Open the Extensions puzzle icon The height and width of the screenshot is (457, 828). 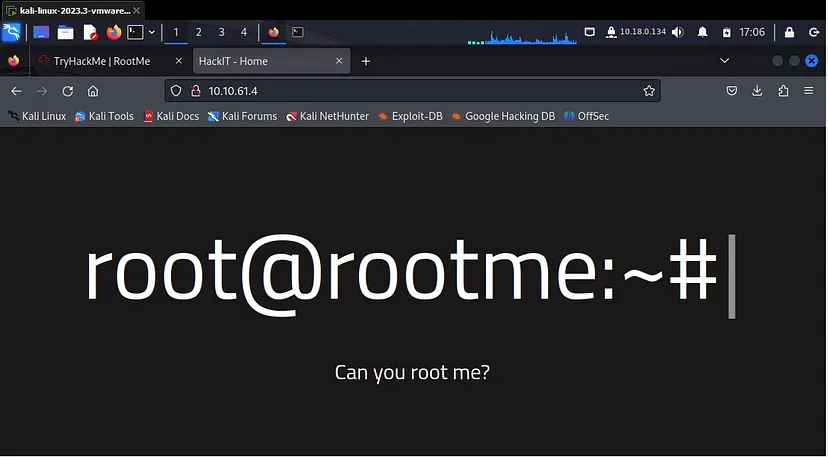point(783,91)
